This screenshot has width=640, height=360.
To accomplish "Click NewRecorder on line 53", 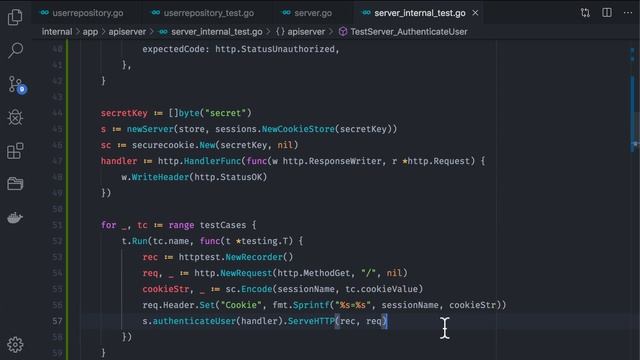I will point(254,257).
